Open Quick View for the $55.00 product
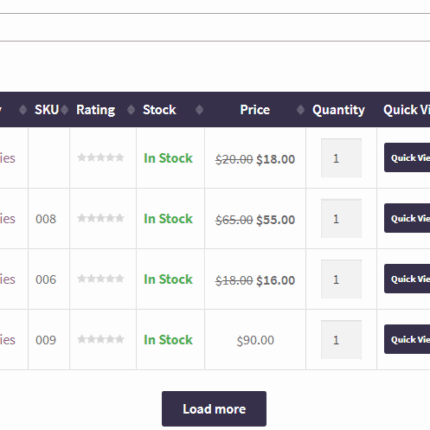430x430 pixels. point(407,218)
